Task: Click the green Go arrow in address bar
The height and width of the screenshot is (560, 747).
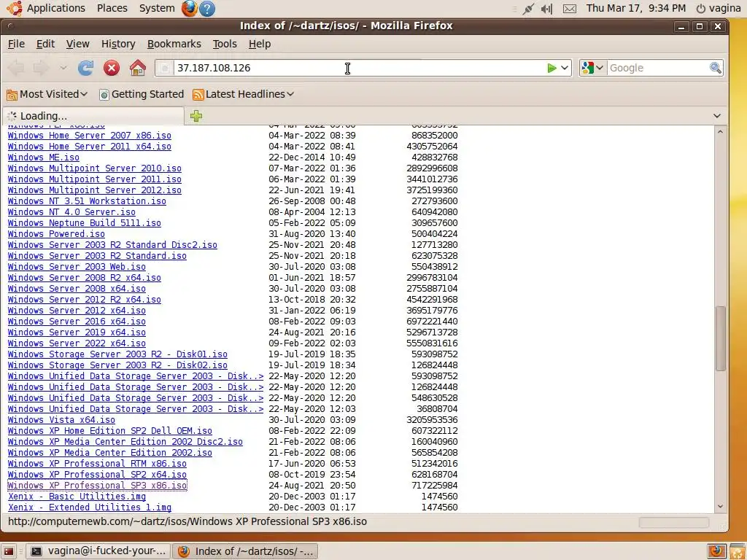Action: [x=551, y=68]
